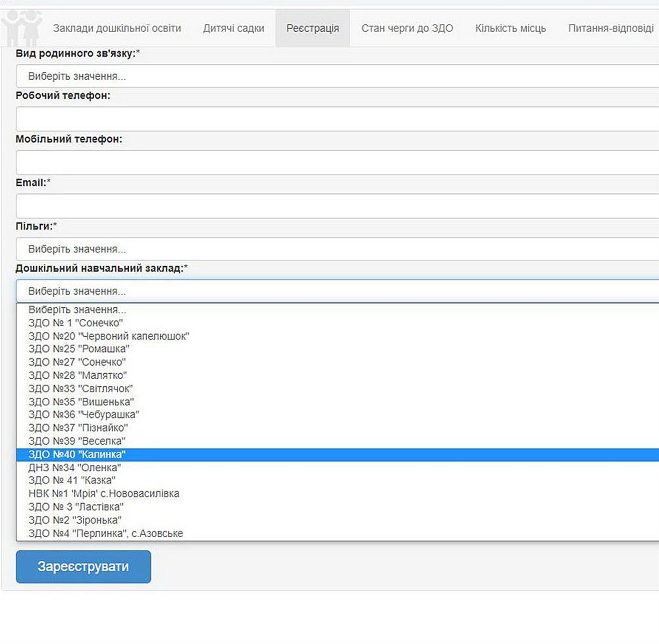Pick НВК №1 'Мрія' с.Нововасилівка

[x=337, y=494]
